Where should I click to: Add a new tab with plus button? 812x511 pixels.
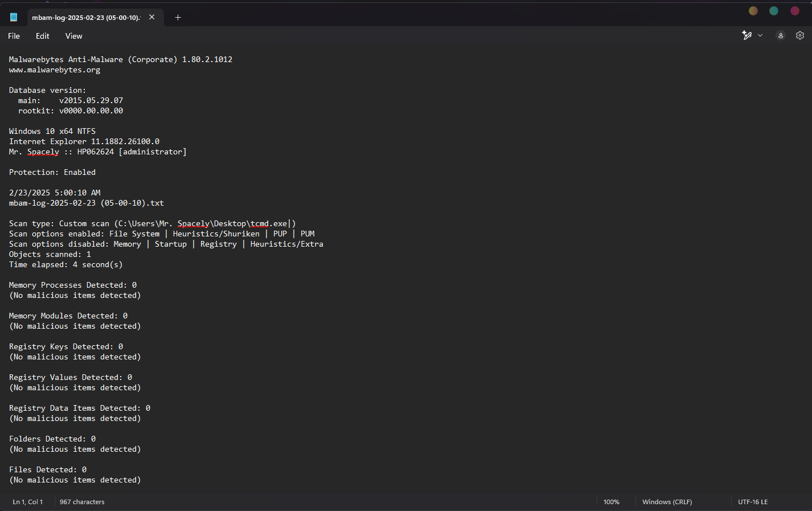178,18
